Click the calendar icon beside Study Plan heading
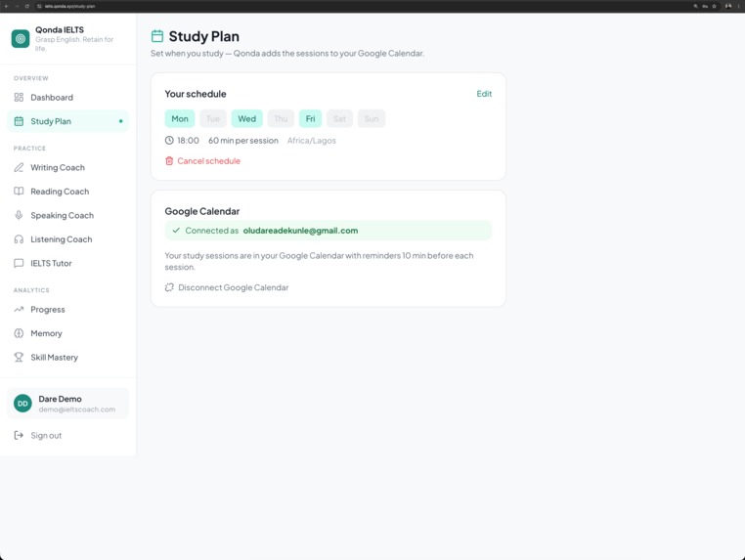This screenshot has height=560, width=745. [x=157, y=36]
